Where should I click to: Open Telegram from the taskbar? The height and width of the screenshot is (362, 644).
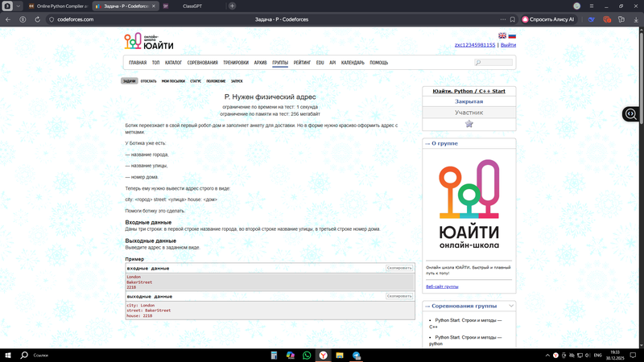pos(357,355)
